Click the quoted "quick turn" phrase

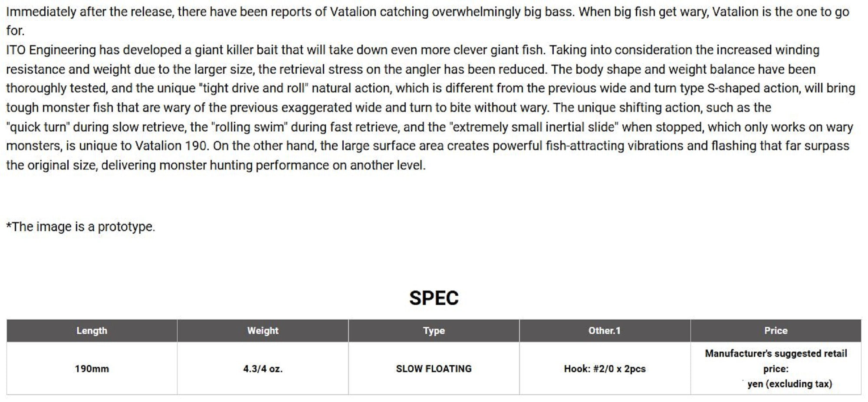coord(38,127)
